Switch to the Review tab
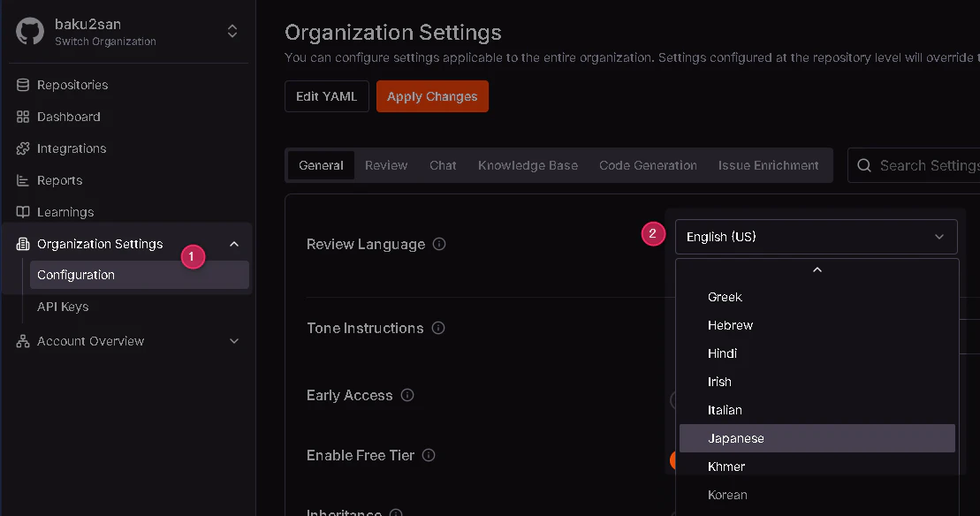Screen dimensions: 980x516 pos(386,165)
